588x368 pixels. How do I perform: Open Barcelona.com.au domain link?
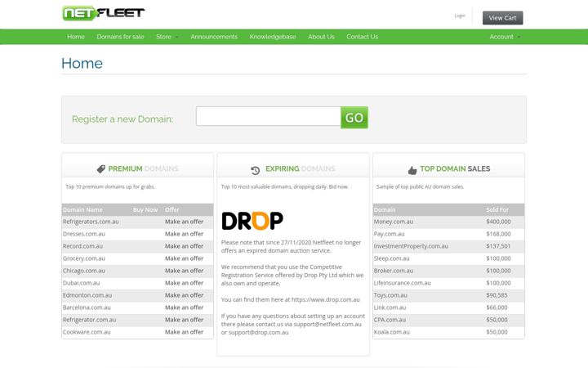pyautogui.click(x=87, y=307)
